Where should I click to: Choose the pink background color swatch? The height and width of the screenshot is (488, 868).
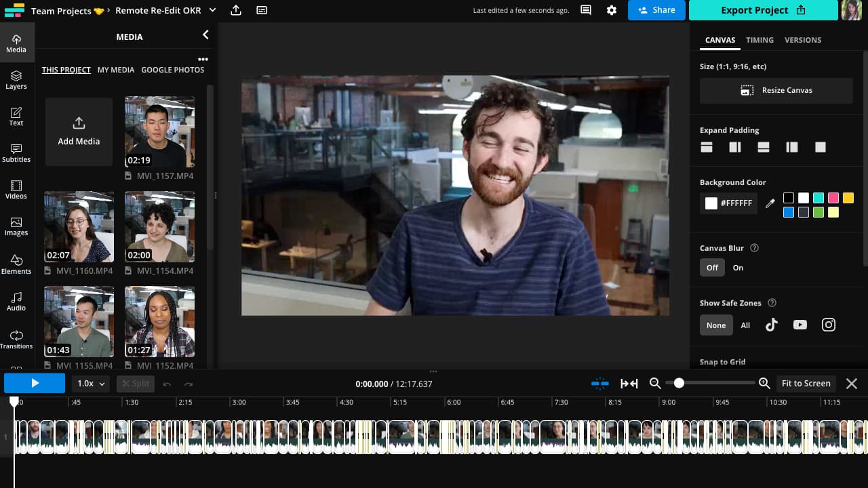[833, 198]
